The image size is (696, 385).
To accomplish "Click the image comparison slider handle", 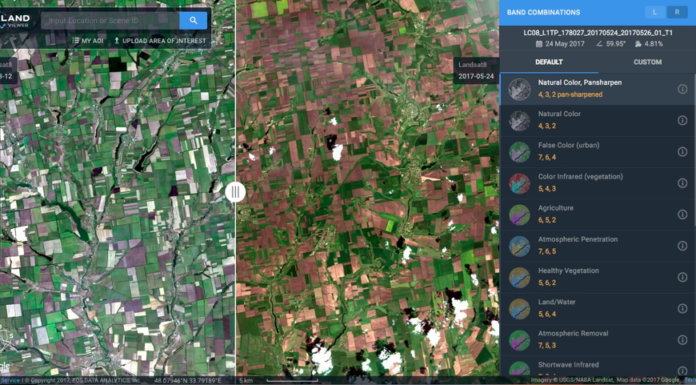I will click(235, 192).
